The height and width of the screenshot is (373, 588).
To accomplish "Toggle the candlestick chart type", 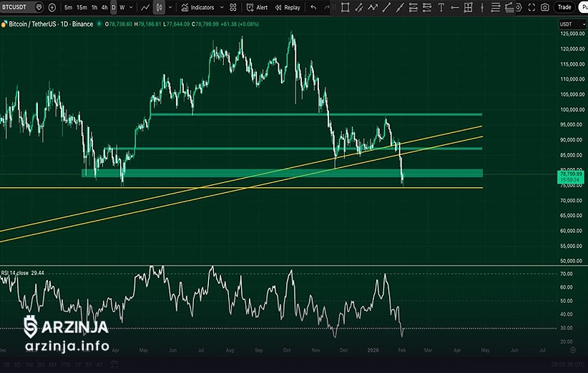I will pyautogui.click(x=160, y=7).
